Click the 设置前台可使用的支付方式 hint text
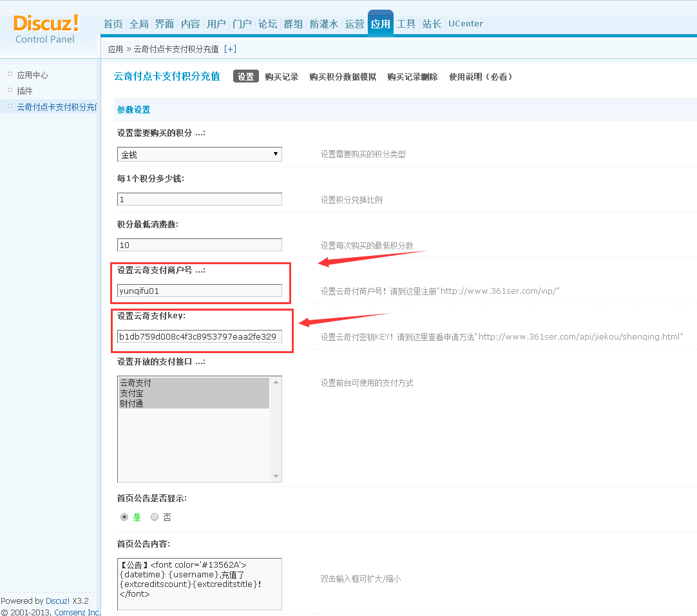 tap(367, 383)
